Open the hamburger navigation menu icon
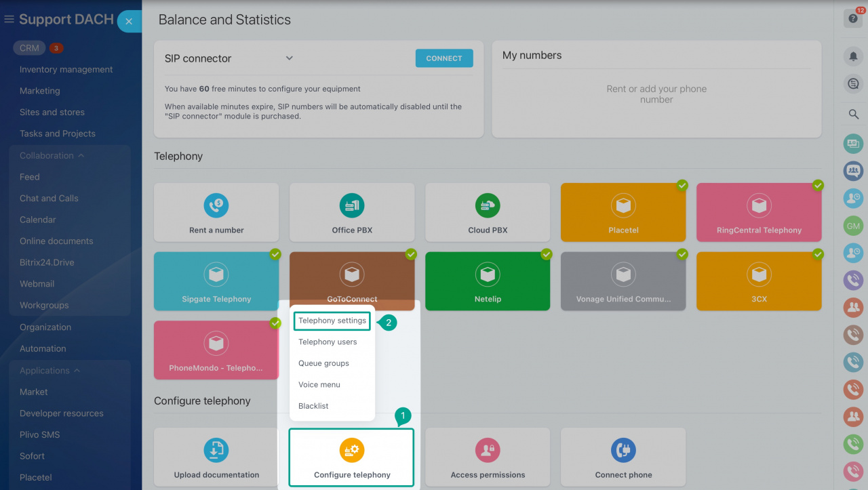The width and height of the screenshot is (868, 490). 9,19
